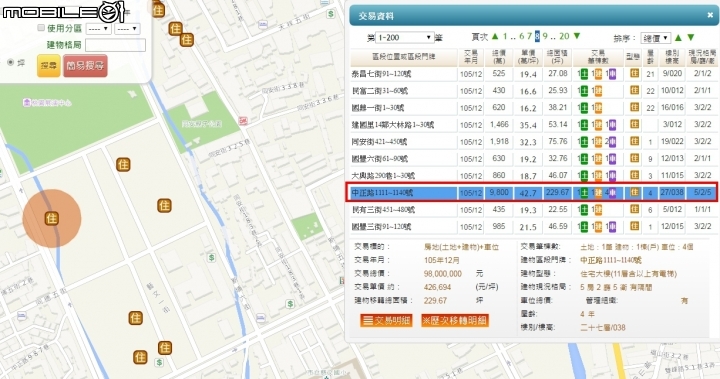Image resolution: width=720 pixels, height=379 pixels.
Task: Select the 住 type icon in the 國聯一街 row
Action: 634,107
